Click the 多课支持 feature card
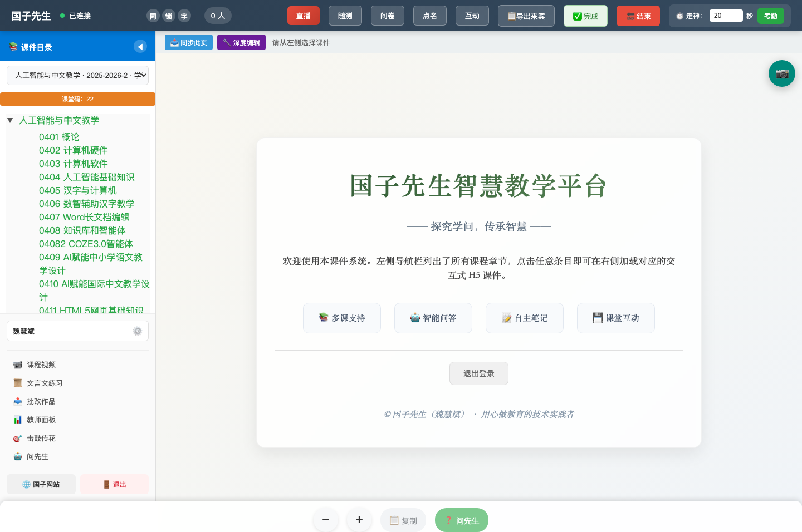 pyautogui.click(x=342, y=318)
